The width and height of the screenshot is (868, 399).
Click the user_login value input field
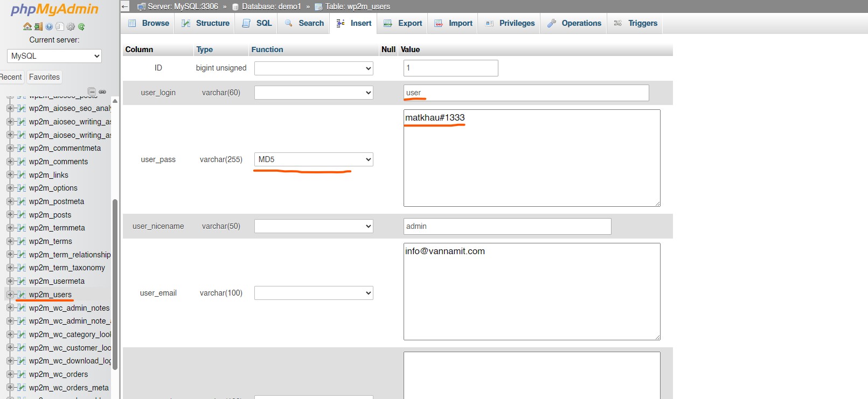(x=526, y=93)
